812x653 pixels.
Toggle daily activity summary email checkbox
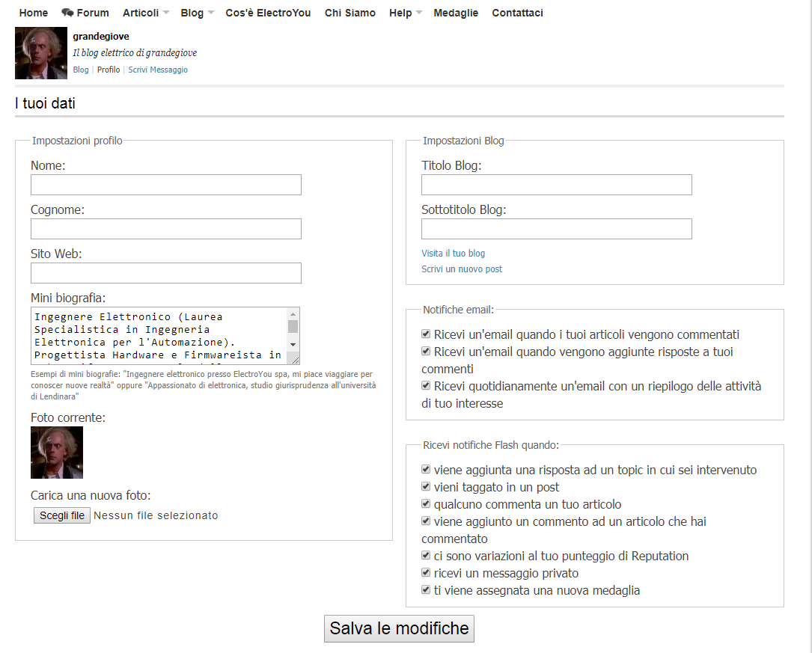[x=427, y=385]
